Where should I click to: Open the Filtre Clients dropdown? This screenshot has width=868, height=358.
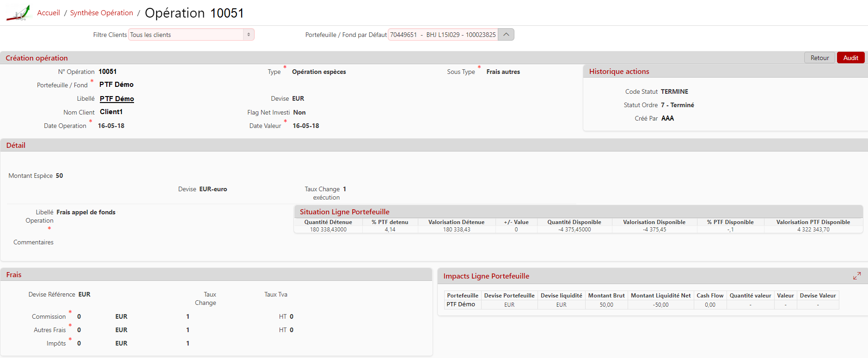[x=191, y=35]
